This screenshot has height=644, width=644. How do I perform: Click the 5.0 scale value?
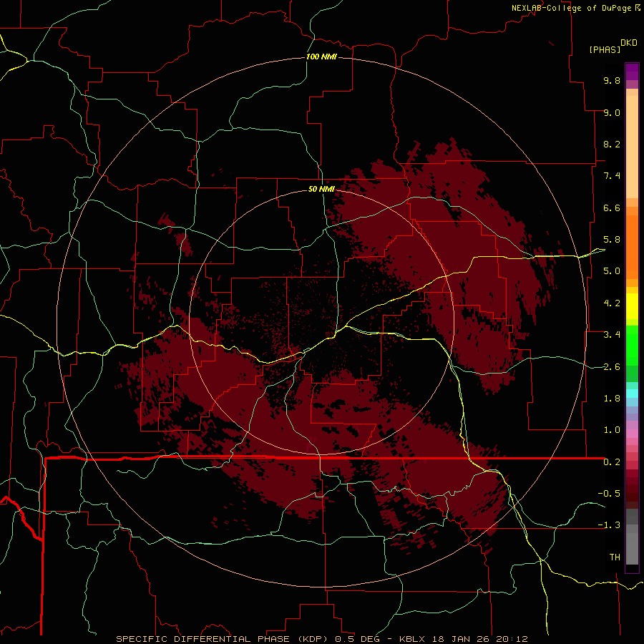pyautogui.click(x=612, y=271)
